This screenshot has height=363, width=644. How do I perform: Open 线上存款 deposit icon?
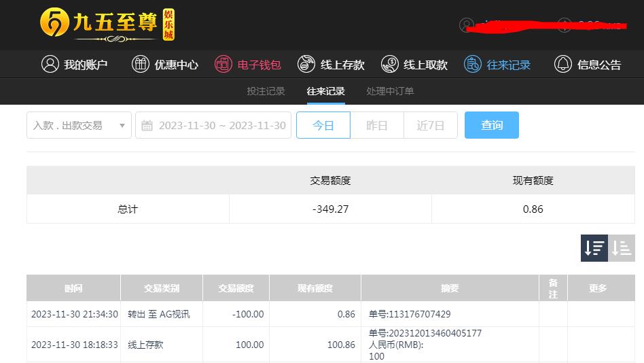(306, 64)
